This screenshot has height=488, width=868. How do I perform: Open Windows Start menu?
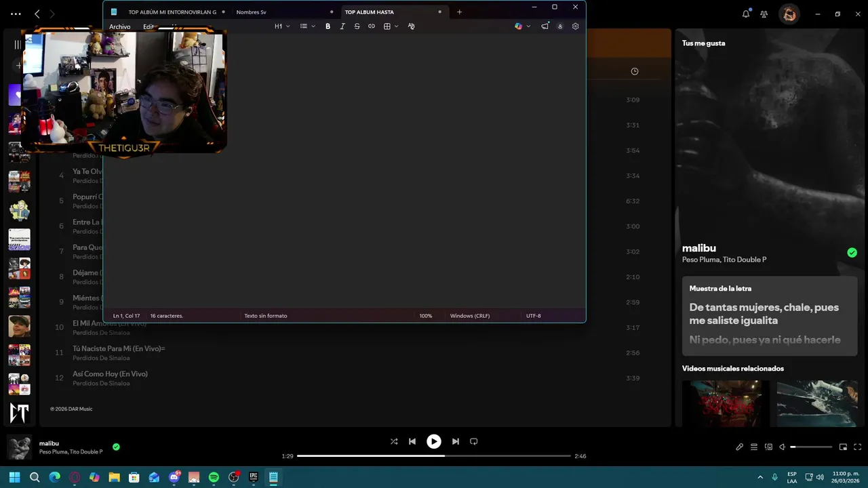[x=14, y=477]
